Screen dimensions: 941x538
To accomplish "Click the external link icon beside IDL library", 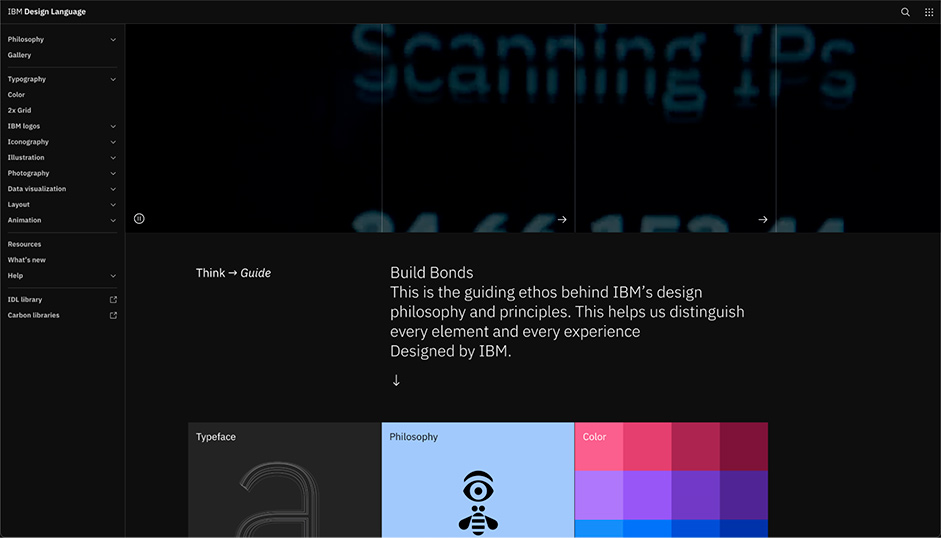I will [113, 300].
